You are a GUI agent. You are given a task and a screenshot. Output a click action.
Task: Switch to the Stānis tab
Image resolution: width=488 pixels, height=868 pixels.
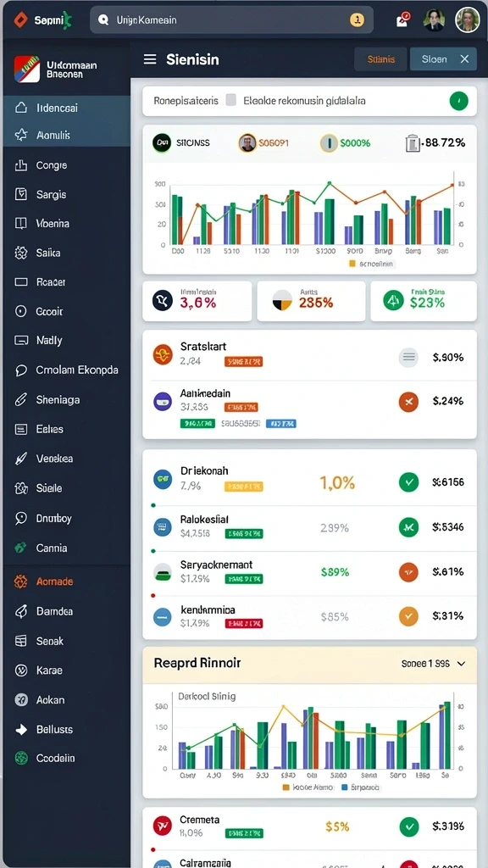click(380, 59)
